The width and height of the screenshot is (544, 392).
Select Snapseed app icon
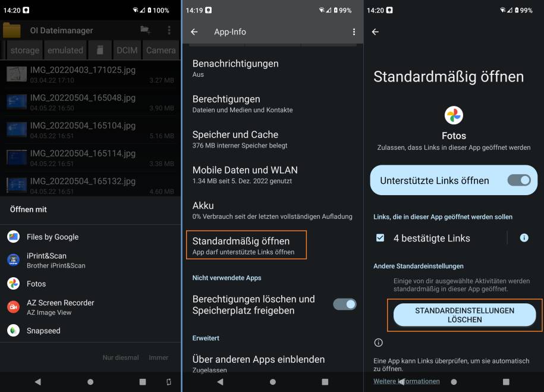(14, 331)
